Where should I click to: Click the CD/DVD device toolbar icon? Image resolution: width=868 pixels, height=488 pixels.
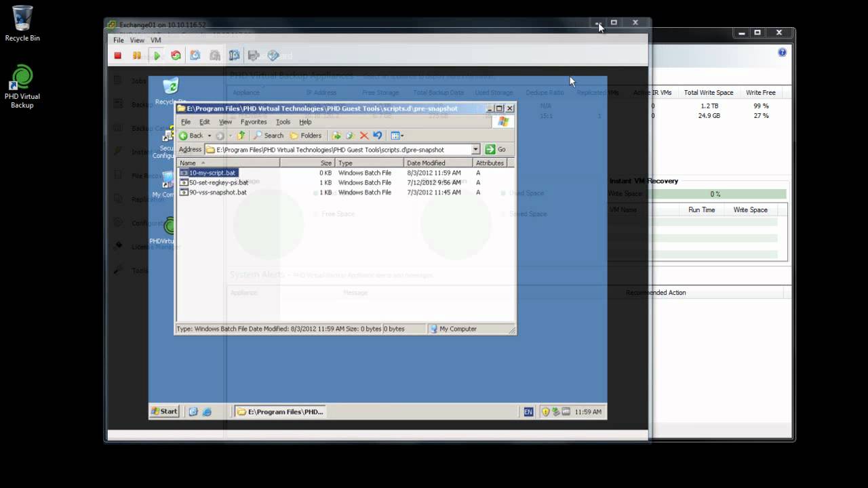pyautogui.click(x=273, y=56)
